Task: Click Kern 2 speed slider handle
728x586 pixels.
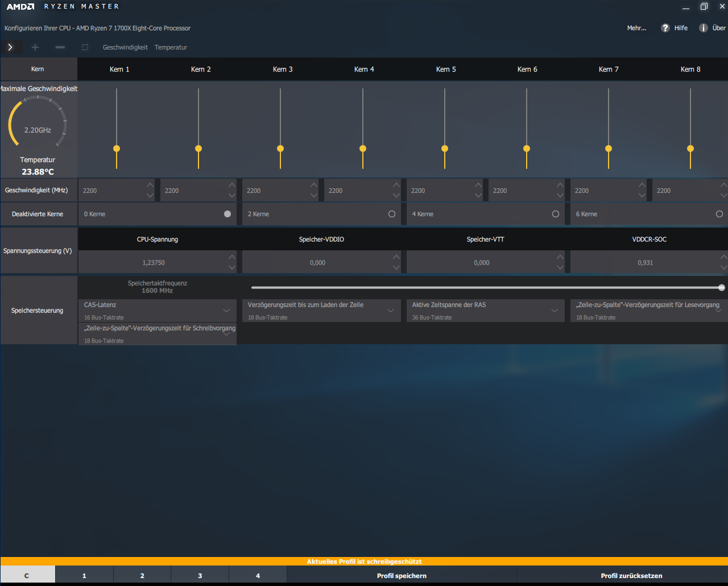Action: coord(198,148)
